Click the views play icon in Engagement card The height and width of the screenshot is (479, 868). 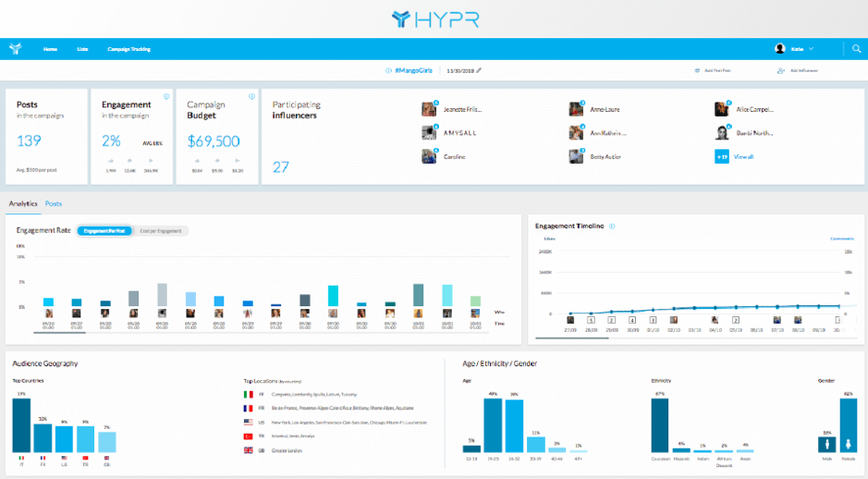[151, 161]
